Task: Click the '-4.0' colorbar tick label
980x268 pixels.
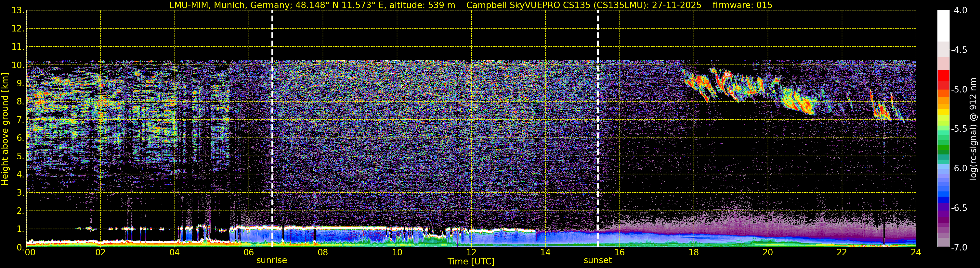Action: point(959,11)
